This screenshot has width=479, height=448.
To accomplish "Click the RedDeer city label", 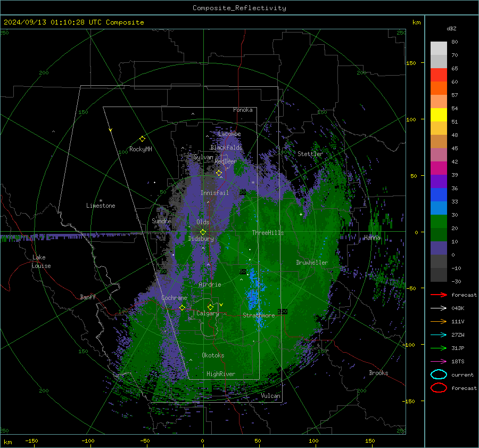I will [x=226, y=161].
